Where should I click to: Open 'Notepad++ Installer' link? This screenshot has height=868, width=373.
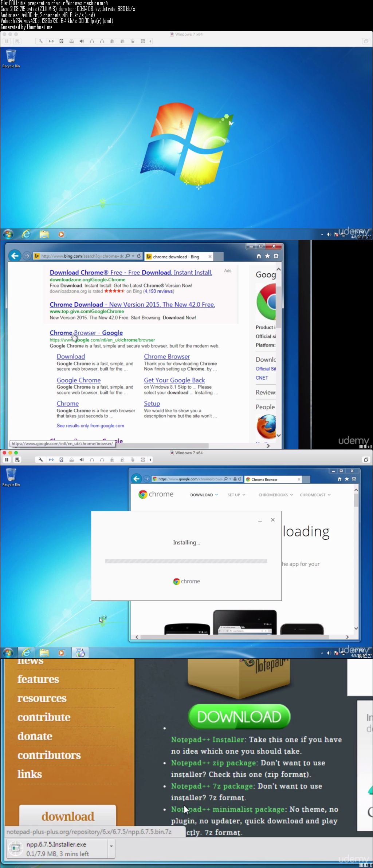click(208, 740)
